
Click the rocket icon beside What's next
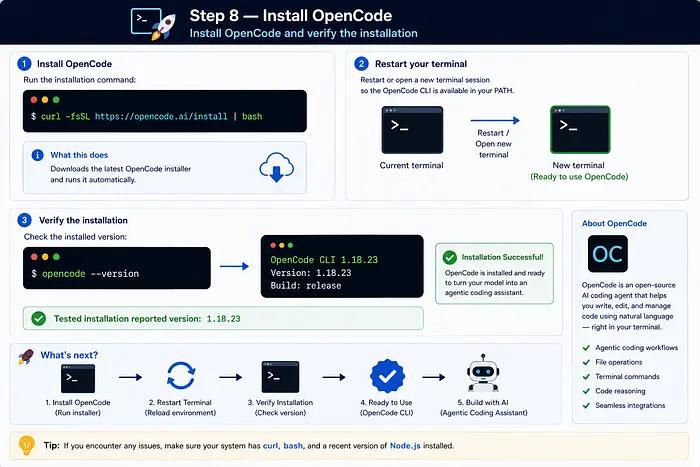coord(26,356)
